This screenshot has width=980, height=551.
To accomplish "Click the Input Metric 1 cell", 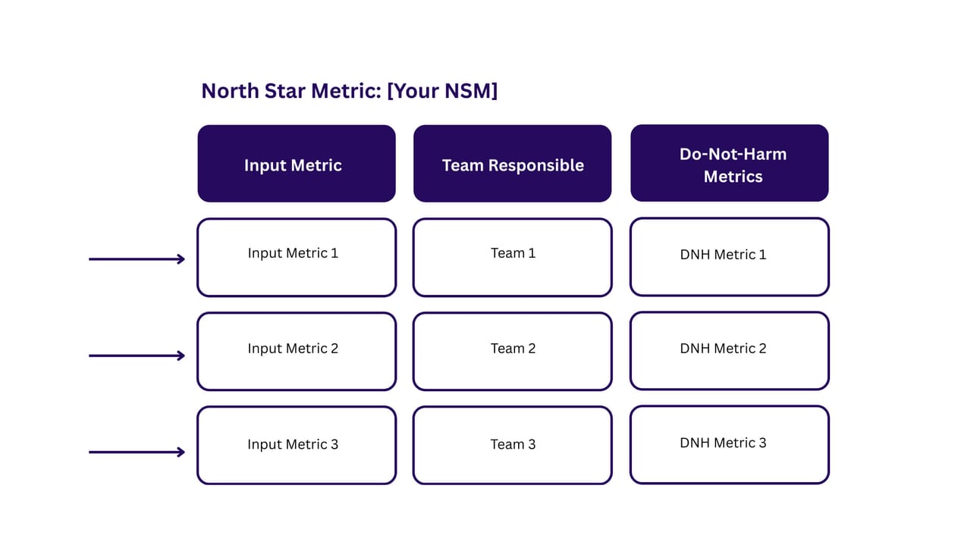I will pos(297,258).
